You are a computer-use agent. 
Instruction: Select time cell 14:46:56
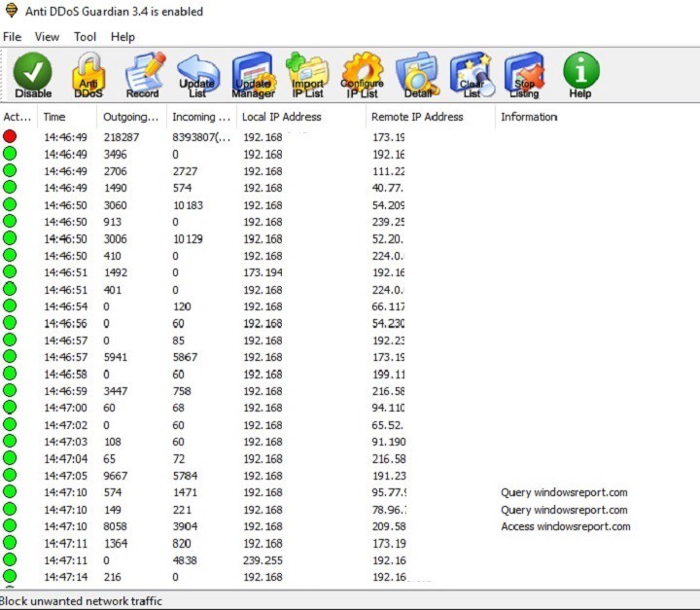click(x=65, y=324)
